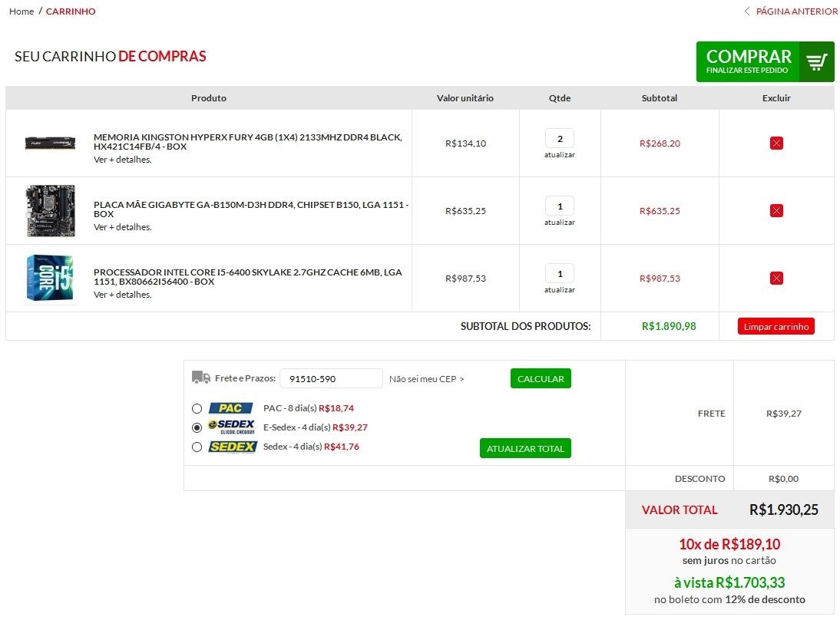This screenshot has width=840, height=620.
Task: Remove Kingston HyperX memory from cart
Action: coord(776,143)
